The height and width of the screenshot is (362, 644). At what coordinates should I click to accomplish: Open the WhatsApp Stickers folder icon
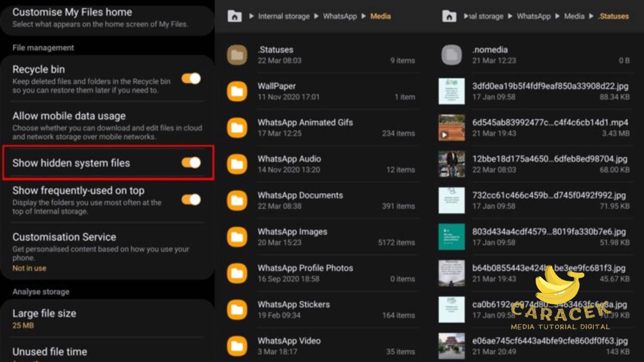237,310
